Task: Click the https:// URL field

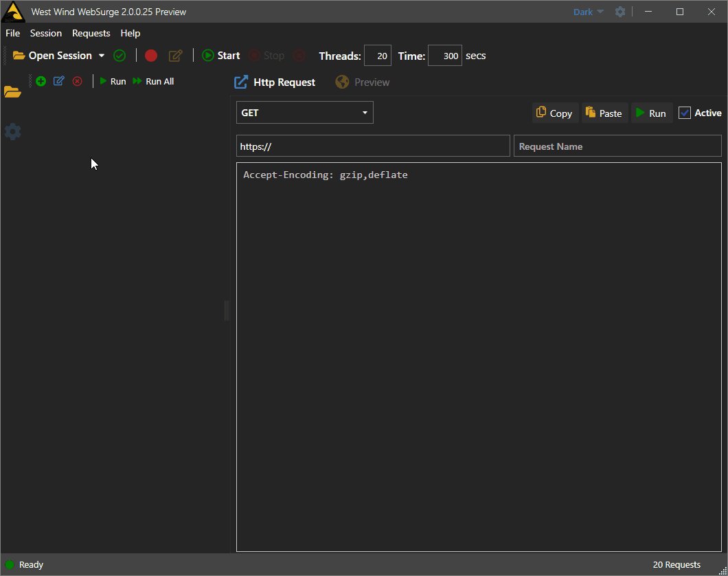Action: tap(373, 146)
